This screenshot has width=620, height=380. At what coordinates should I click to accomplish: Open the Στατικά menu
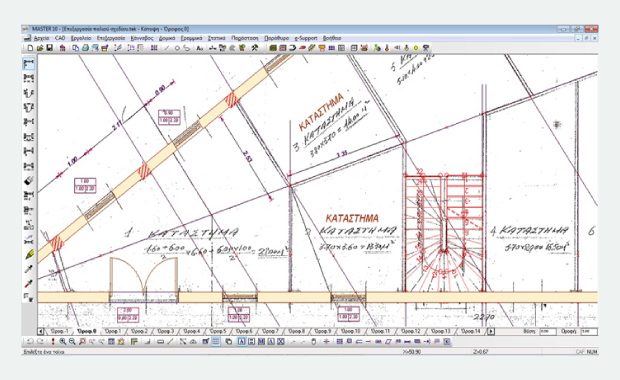coord(216,38)
